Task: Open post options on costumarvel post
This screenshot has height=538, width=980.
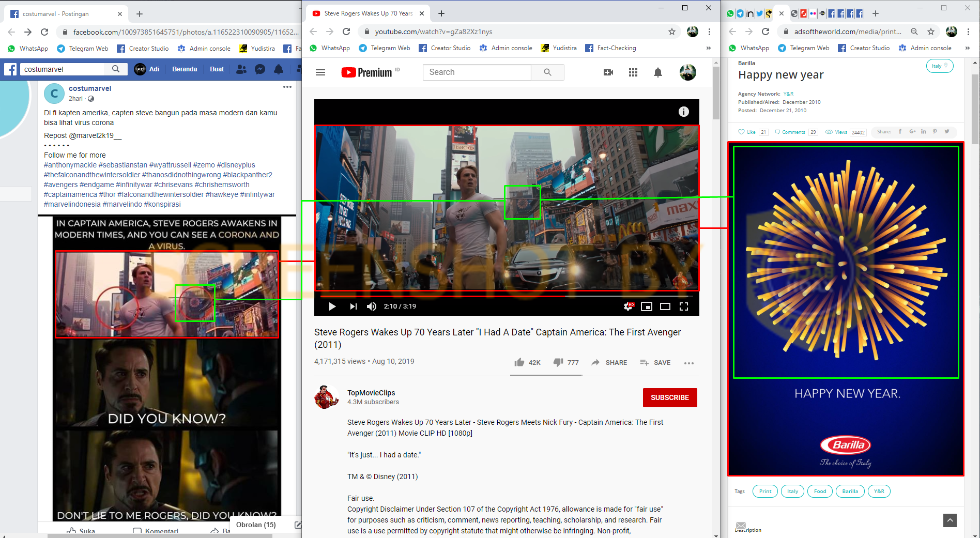Action: pos(287,87)
